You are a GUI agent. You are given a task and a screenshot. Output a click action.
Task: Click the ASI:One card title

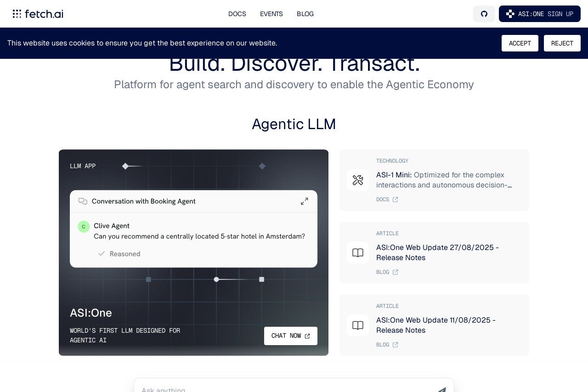[91, 313]
